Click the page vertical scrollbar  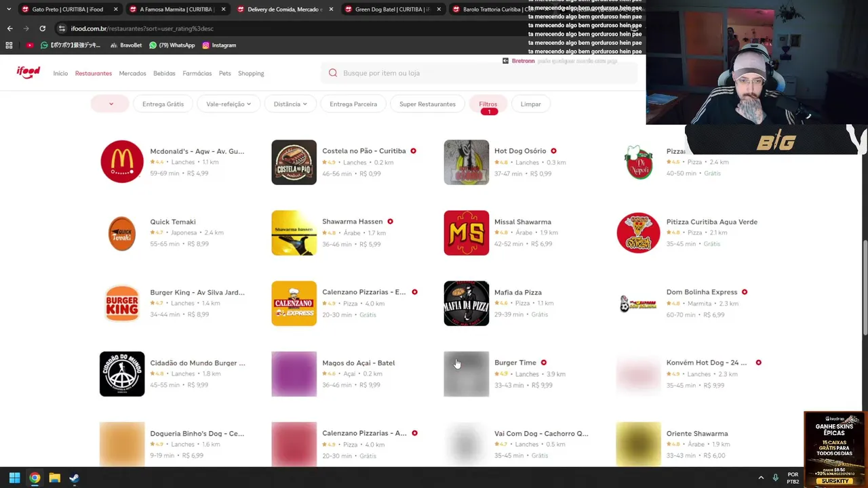tap(864, 288)
